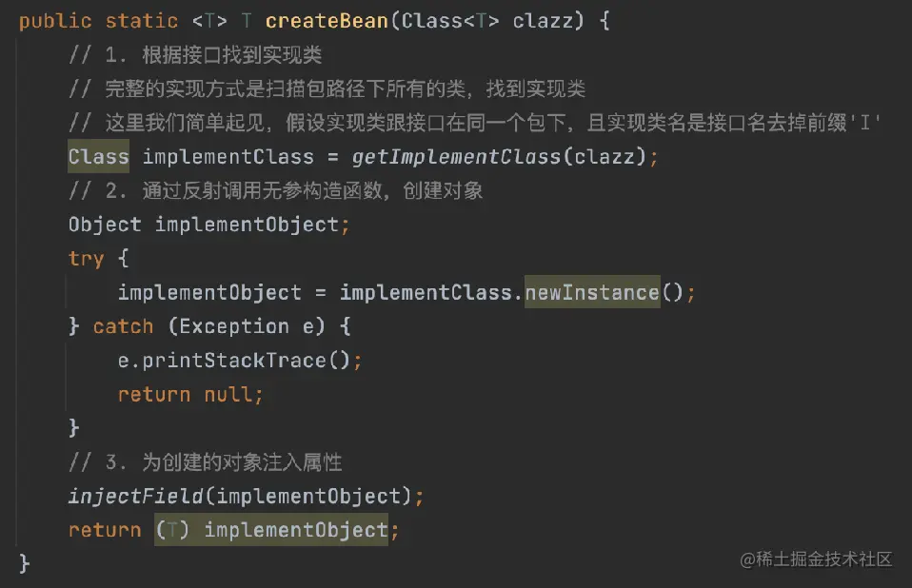Click the comment starting with // 2.
This screenshot has width=912, height=588.
[x=276, y=190]
